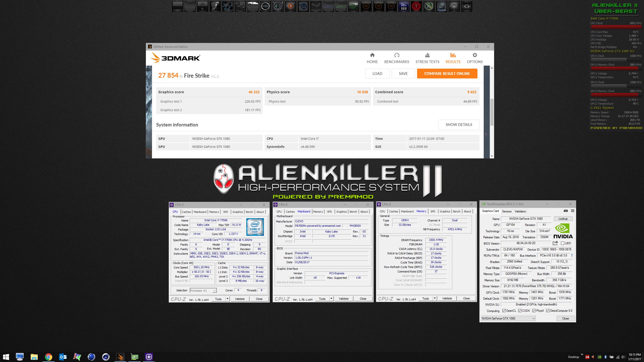Open the SPD tab in CPU-Z Memory window
644x362 pixels.
[x=433, y=211]
